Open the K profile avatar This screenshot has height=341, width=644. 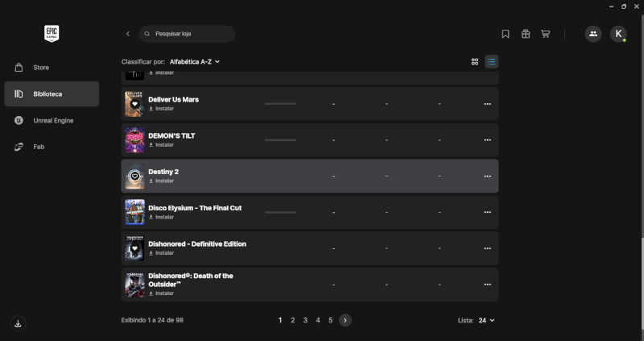click(x=618, y=34)
